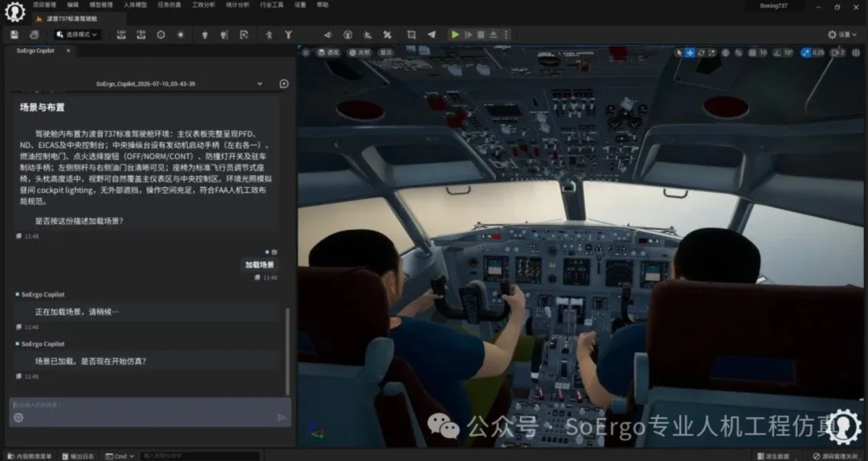Open the 编辑 menu
868x461 pixels.
(73, 5)
